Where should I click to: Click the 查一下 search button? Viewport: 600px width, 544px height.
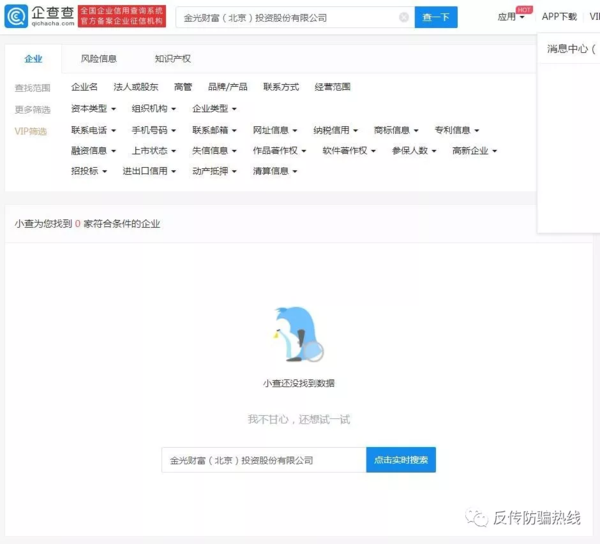[x=436, y=18]
